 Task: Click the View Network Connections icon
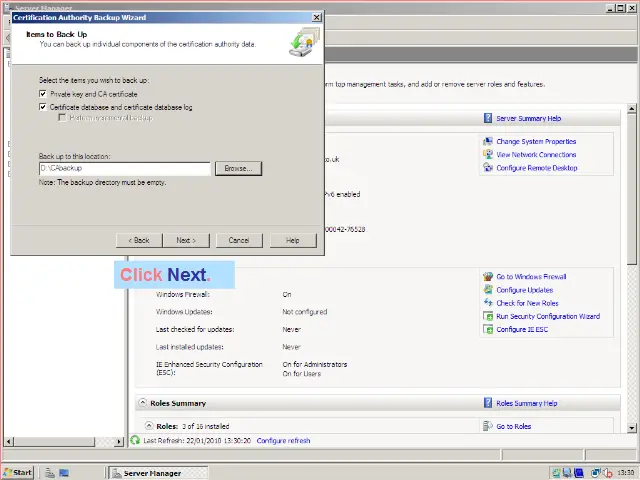(x=488, y=154)
